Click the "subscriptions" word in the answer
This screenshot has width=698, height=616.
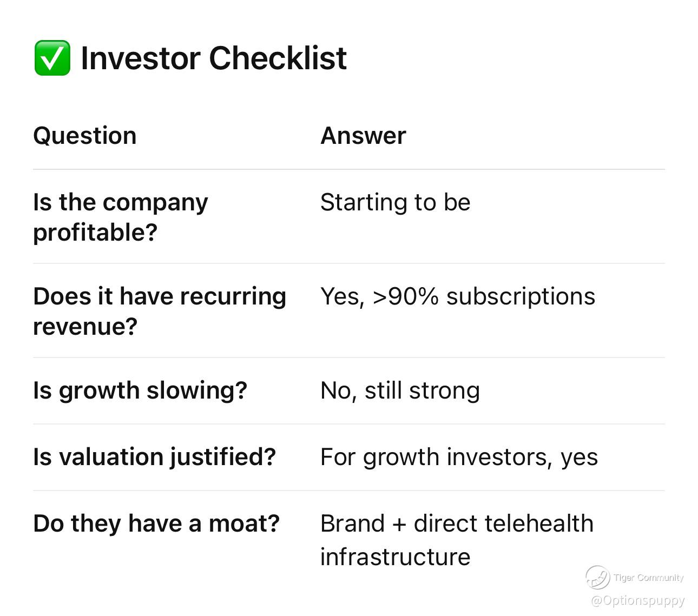pos(521,296)
